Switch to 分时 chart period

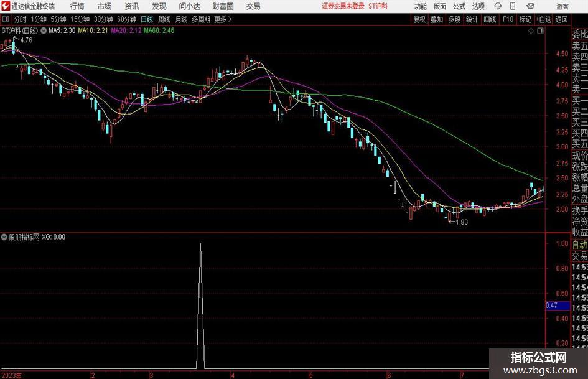point(20,19)
